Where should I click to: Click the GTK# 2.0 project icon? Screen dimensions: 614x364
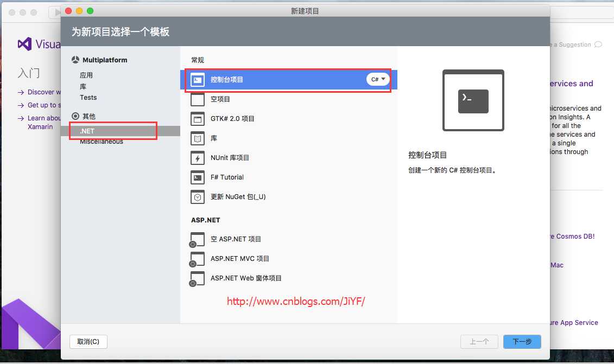point(198,119)
